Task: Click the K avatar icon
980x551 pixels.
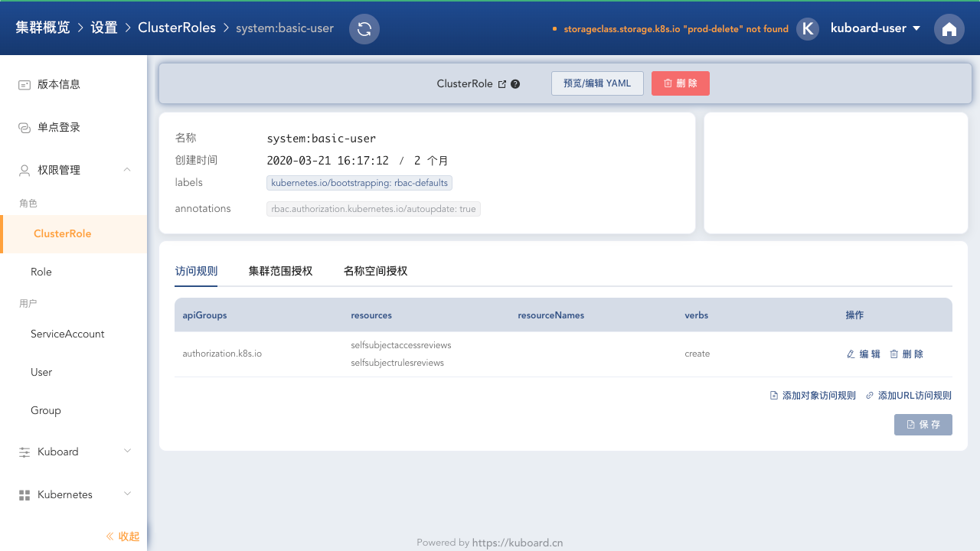Action: (x=808, y=29)
